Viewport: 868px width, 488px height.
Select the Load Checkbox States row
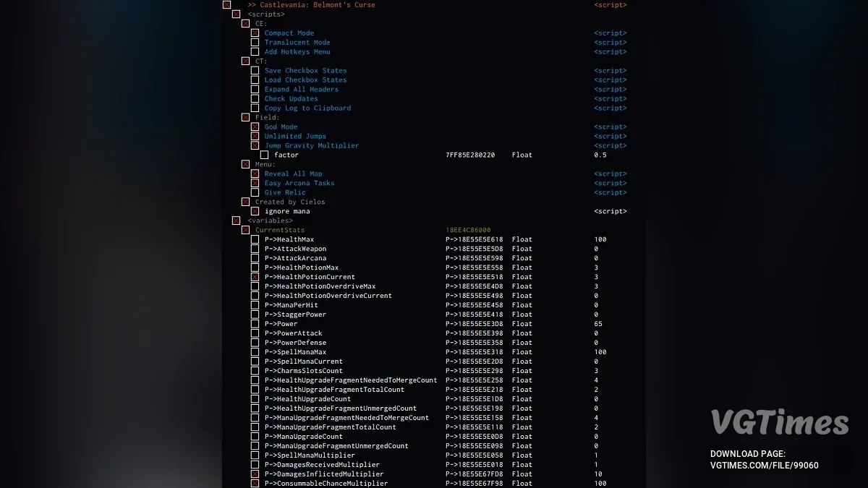[x=306, y=80]
